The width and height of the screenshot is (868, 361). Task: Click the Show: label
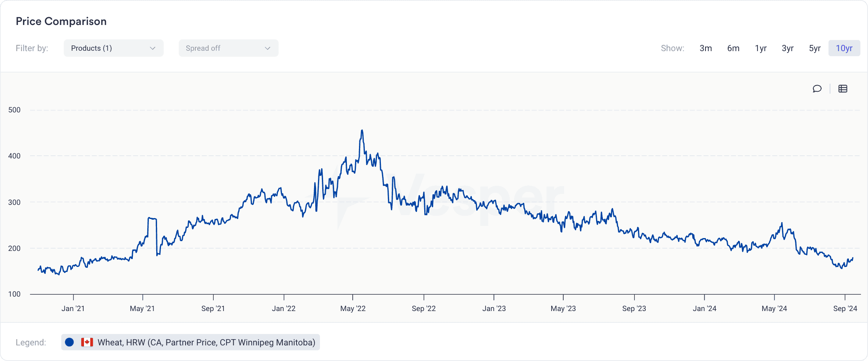[672, 48]
